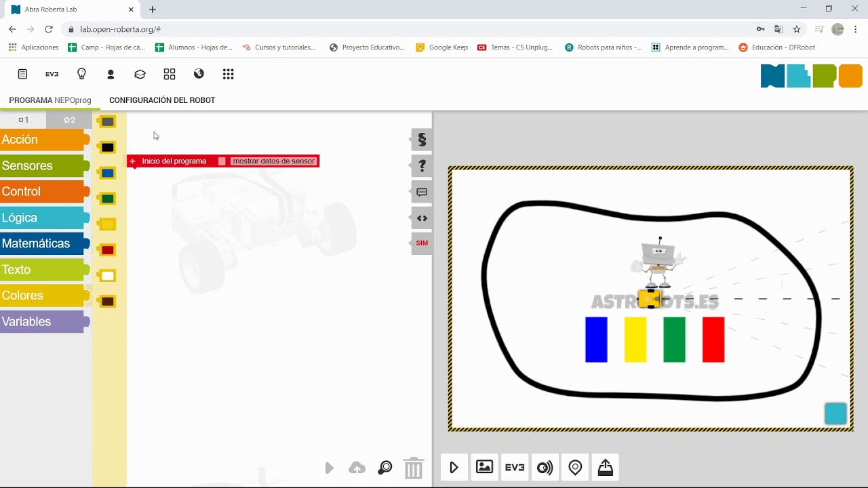Pick the green color block
868x488 pixels.
pyautogui.click(x=106, y=199)
